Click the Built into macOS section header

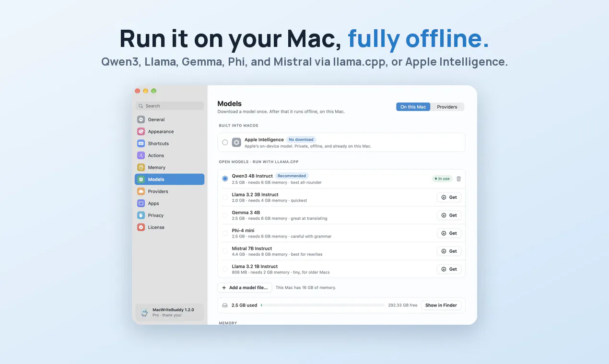238,125
